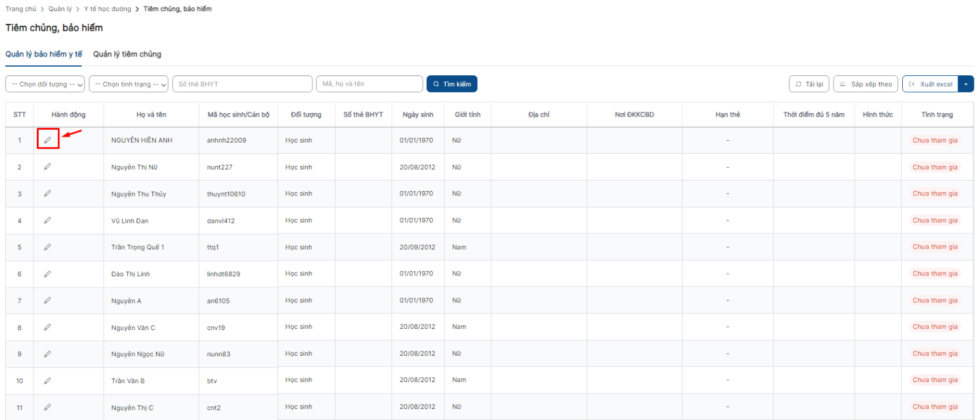The height and width of the screenshot is (420, 980).
Task: Click Mã học sinh/Cán bộ column header
Action: point(238,114)
